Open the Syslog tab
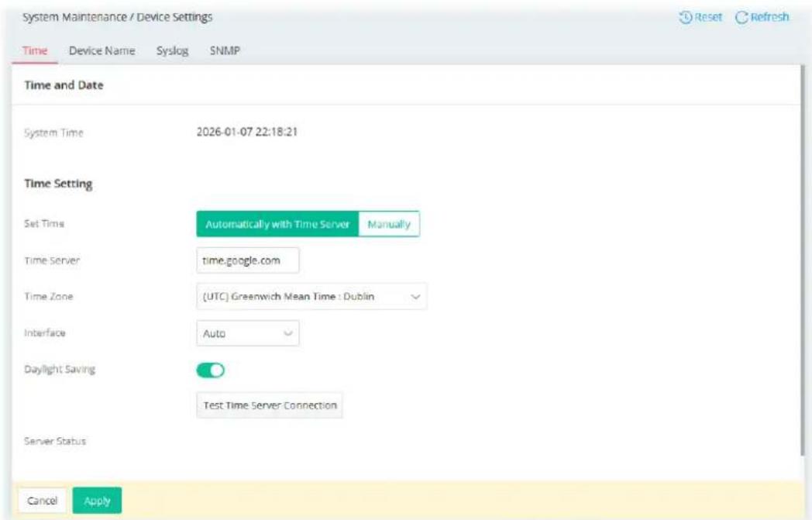This screenshot has width=812, height=520. pos(173,50)
